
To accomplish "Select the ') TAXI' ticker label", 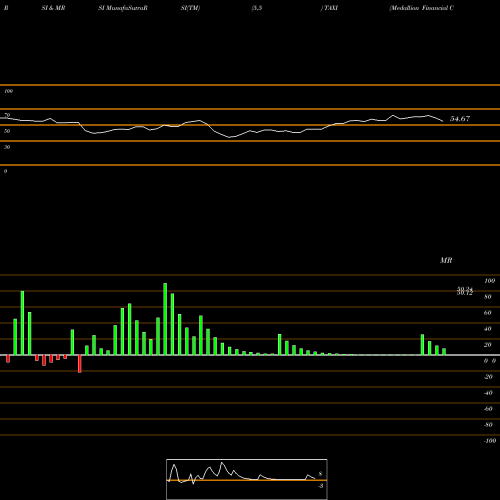I will click(329, 8).
